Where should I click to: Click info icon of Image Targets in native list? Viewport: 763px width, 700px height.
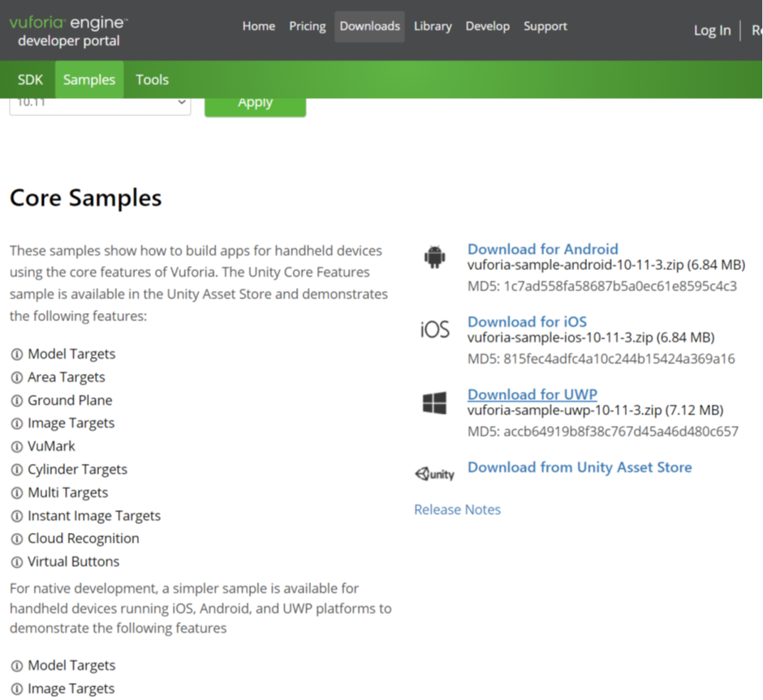(x=16, y=689)
